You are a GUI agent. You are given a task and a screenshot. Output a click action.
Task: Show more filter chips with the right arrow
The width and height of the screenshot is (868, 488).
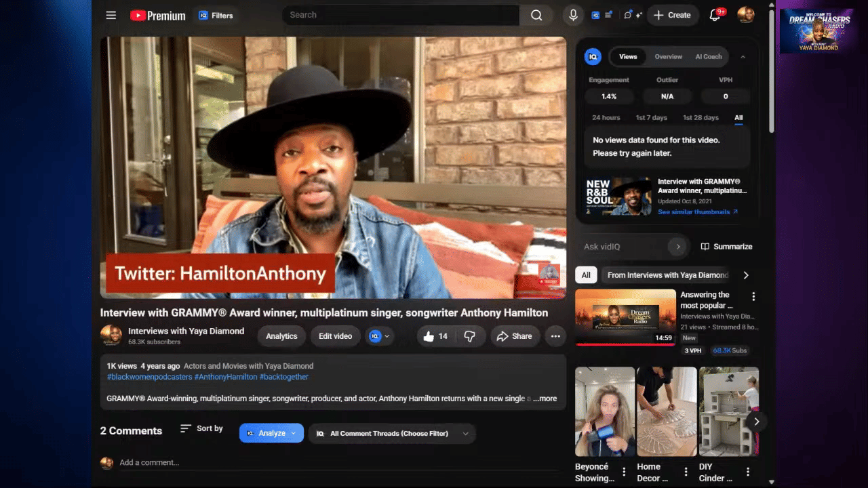[x=746, y=275]
